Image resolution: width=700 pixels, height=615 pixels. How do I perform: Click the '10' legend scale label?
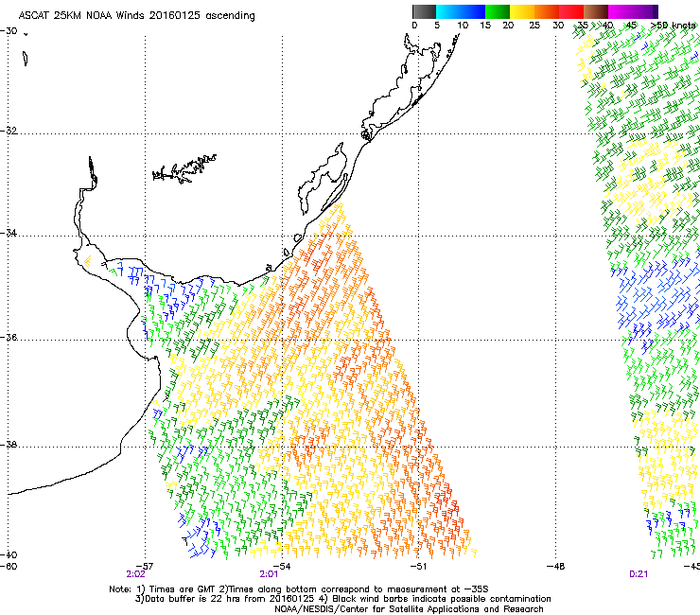point(463,26)
